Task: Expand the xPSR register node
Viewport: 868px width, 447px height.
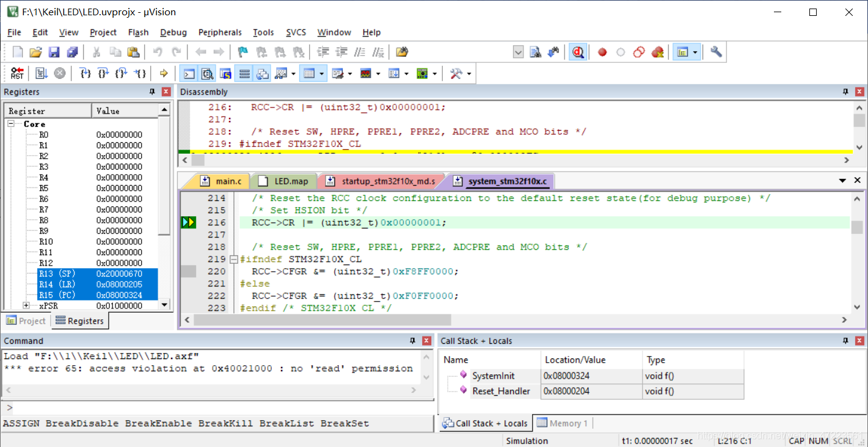Action: click(x=26, y=305)
